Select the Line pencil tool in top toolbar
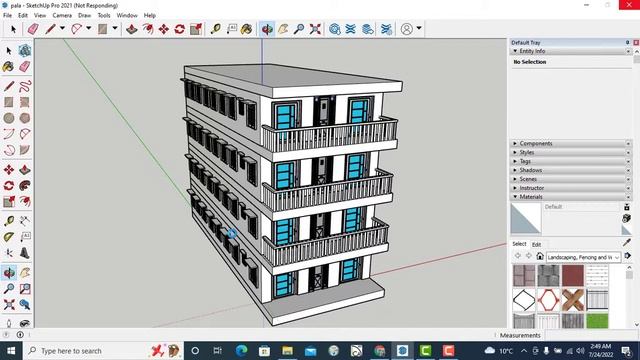This screenshot has width=640, height=360. [x=50, y=29]
